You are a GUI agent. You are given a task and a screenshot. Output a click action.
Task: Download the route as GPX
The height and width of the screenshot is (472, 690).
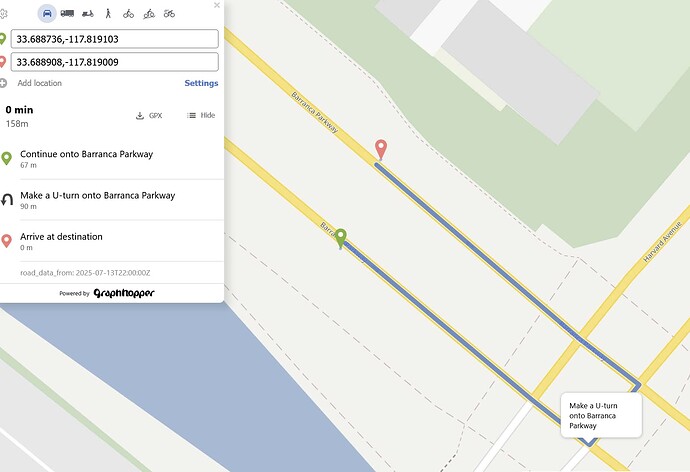pos(149,116)
